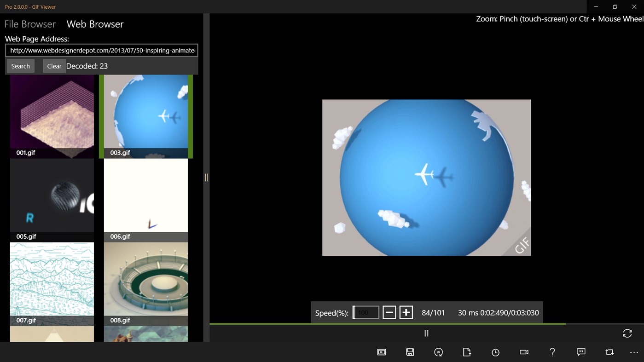Decrease speed with the minus stepper
This screenshot has width=644, height=362.
tap(389, 312)
